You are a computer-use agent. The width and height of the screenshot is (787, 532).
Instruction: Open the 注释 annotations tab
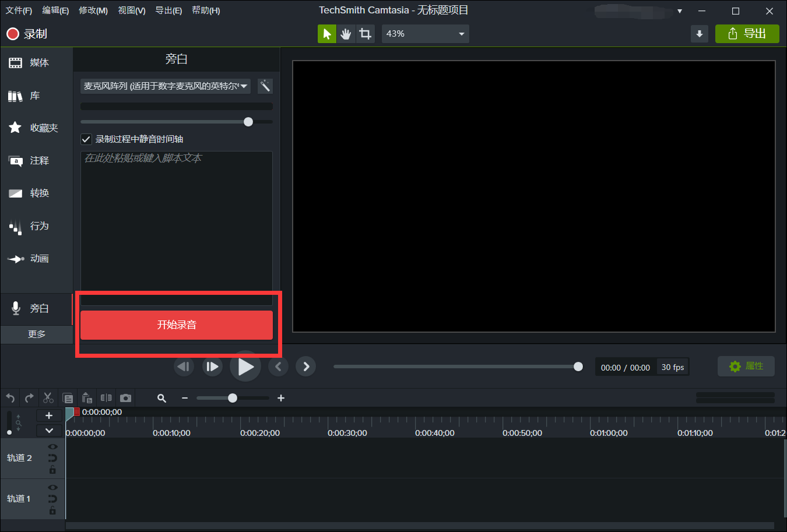[36, 160]
